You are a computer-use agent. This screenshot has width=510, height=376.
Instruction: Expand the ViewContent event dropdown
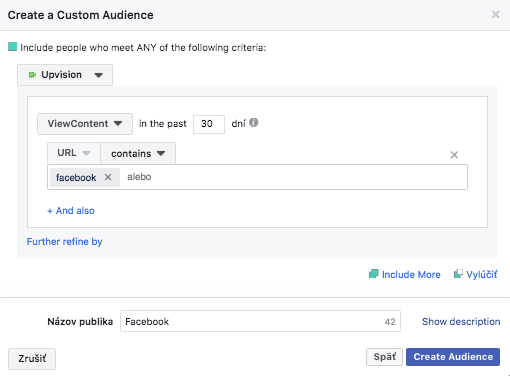click(x=85, y=124)
